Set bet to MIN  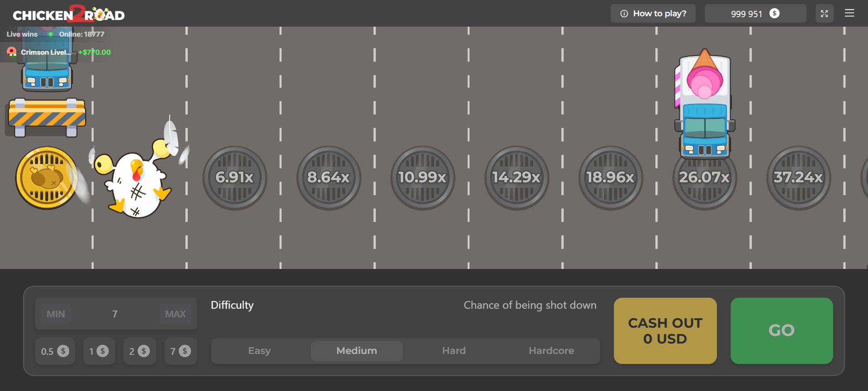click(x=56, y=314)
